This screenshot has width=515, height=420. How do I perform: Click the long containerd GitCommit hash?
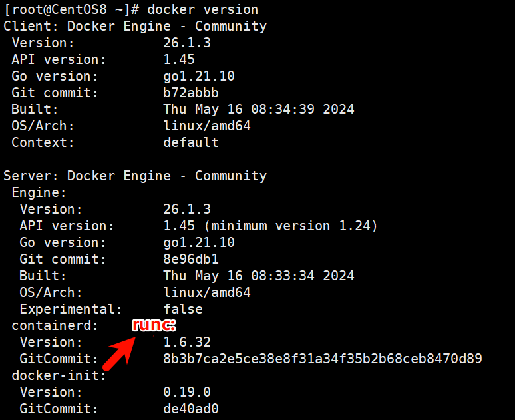click(323, 359)
